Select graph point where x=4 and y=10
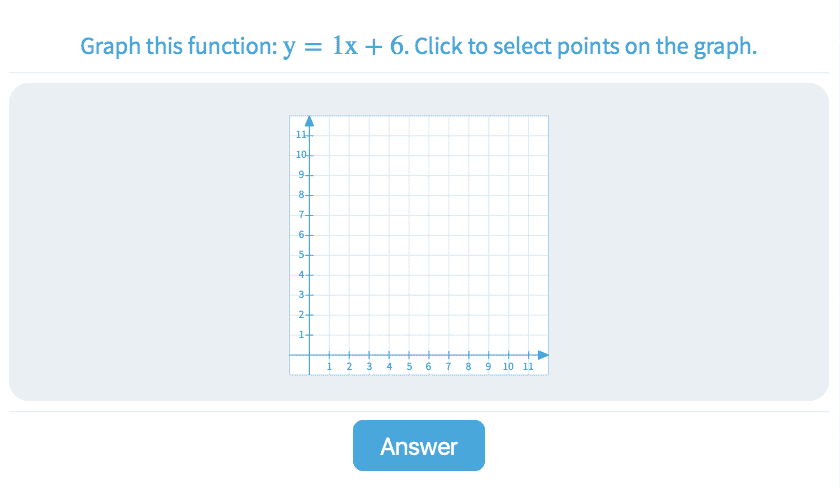 point(389,155)
